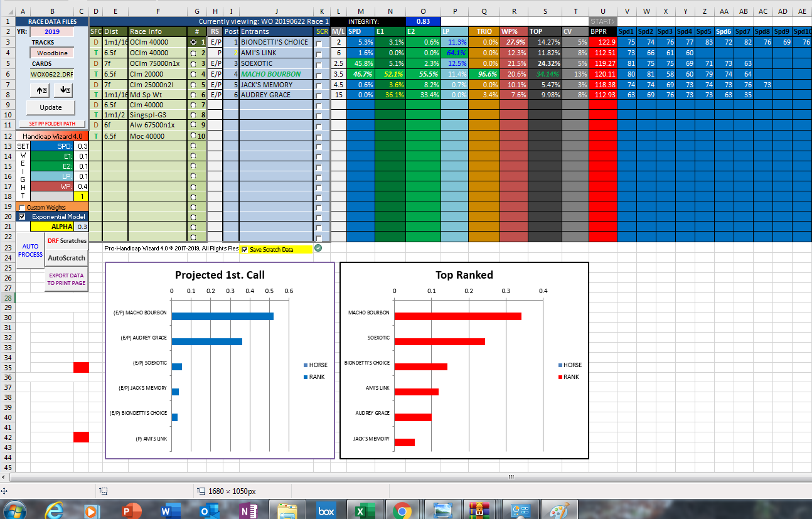Open Google Chrome from the taskbar

point(402,510)
